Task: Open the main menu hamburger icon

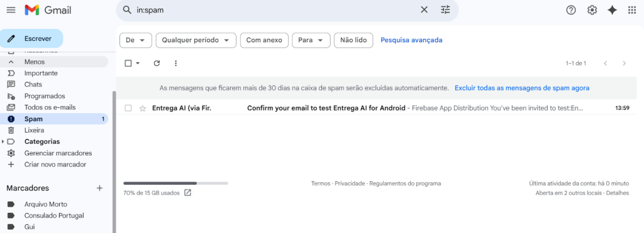Action: (x=11, y=10)
